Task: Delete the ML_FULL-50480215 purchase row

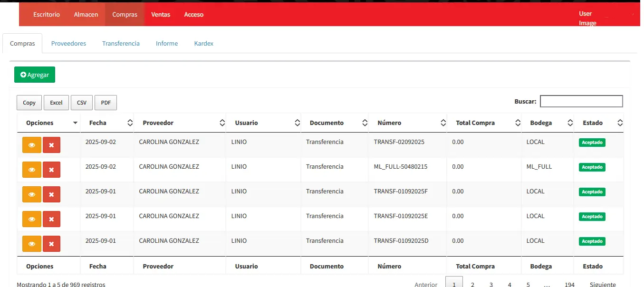Action: (51, 170)
